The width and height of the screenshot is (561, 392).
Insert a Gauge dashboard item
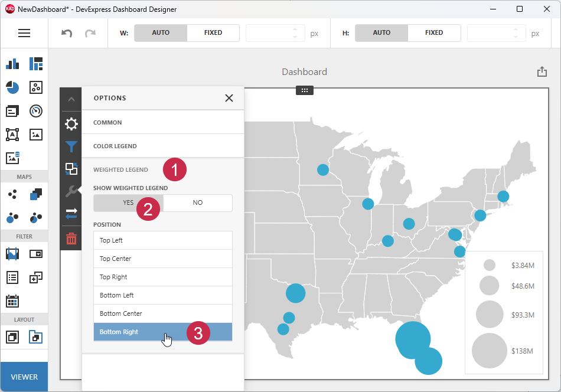[x=35, y=111]
